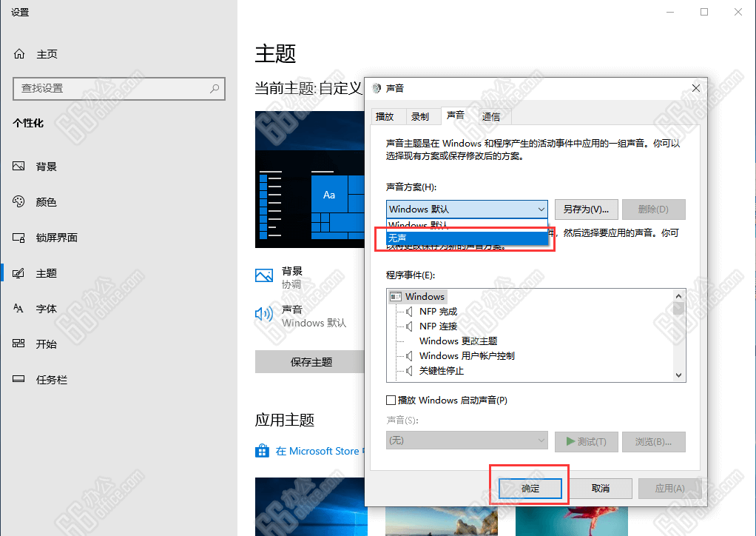Select 关键性停止 event

click(x=441, y=371)
